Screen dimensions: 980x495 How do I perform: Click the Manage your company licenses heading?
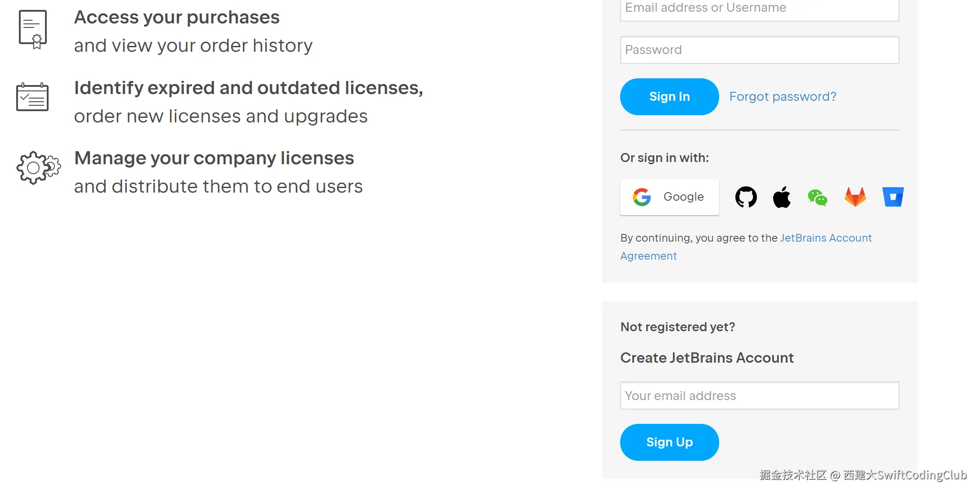tap(214, 158)
